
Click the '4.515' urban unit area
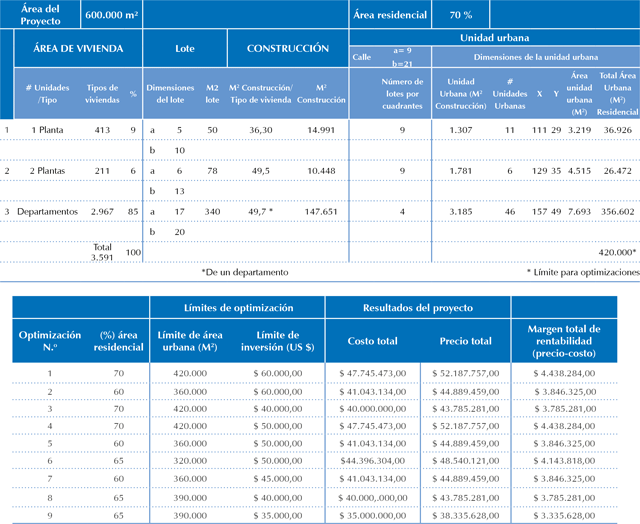click(579, 171)
